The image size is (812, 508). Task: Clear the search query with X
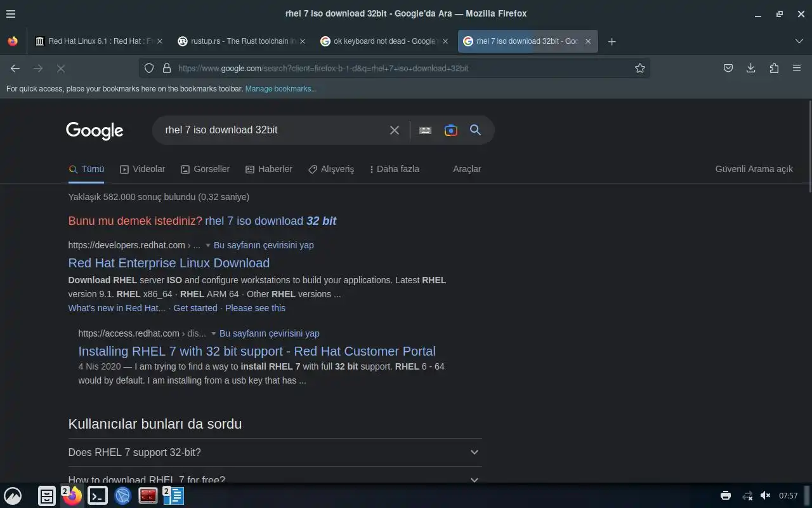[x=395, y=130]
